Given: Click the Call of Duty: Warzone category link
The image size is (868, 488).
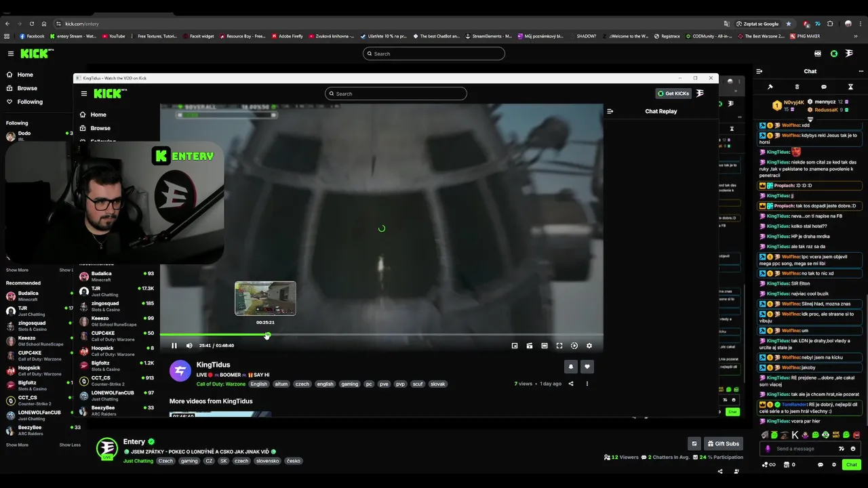Looking at the screenshot, I should 221,384.
